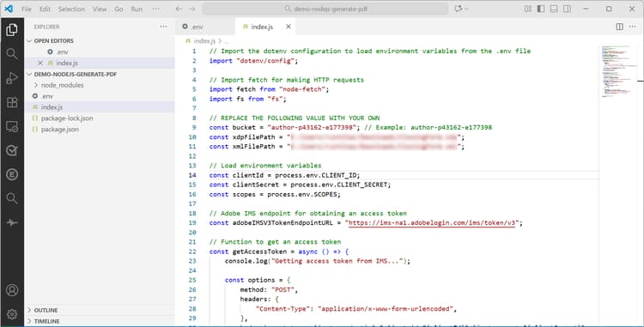Open the pulse waveform icon in activity bar
Image resolution: width=644 pixels, height=327 pixels.
click(12, 223)
